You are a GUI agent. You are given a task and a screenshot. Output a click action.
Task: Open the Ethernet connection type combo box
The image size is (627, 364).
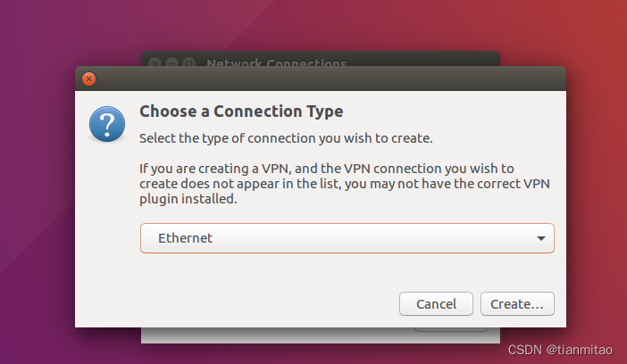(x=347, y=238)
